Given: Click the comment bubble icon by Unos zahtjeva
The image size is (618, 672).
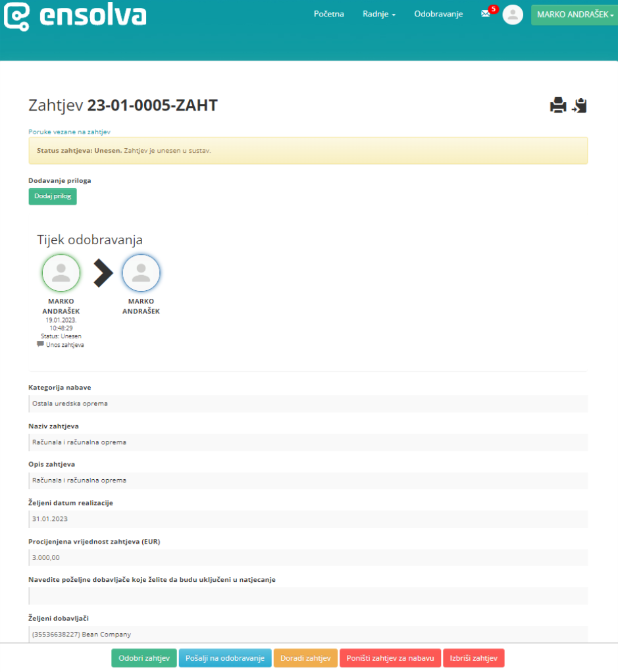Looking at the screenshot, I should pos(40,344).
